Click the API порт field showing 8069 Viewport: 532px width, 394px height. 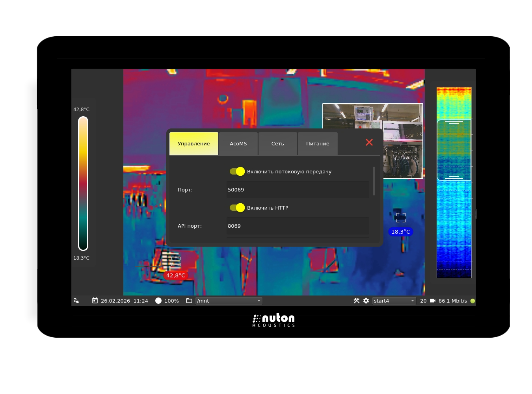[x=298, y=226]
